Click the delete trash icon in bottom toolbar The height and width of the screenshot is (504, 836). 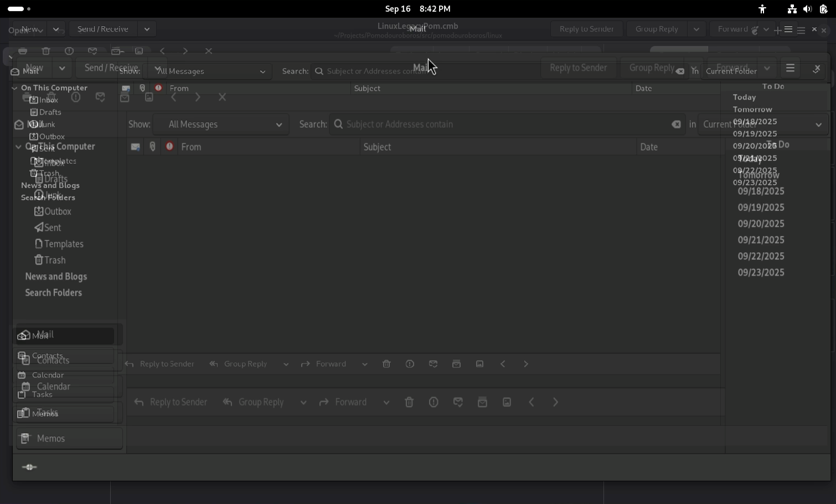(x=409, y=402)
